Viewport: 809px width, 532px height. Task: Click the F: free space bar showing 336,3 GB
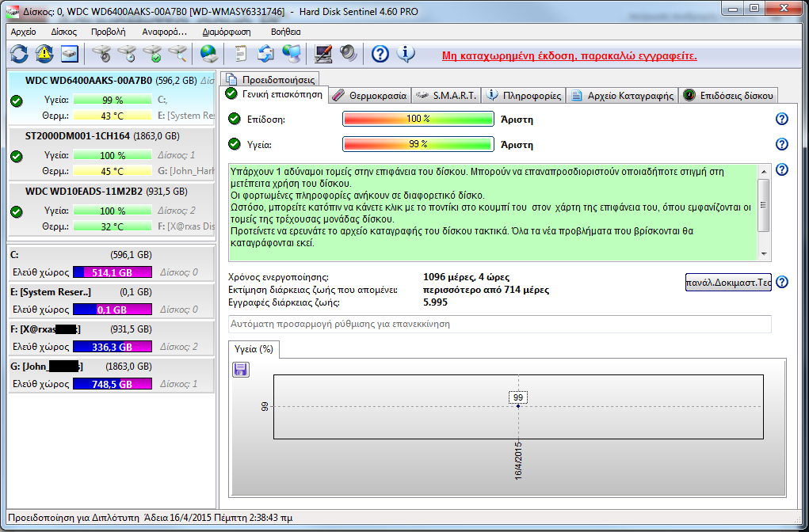(113, 347)
